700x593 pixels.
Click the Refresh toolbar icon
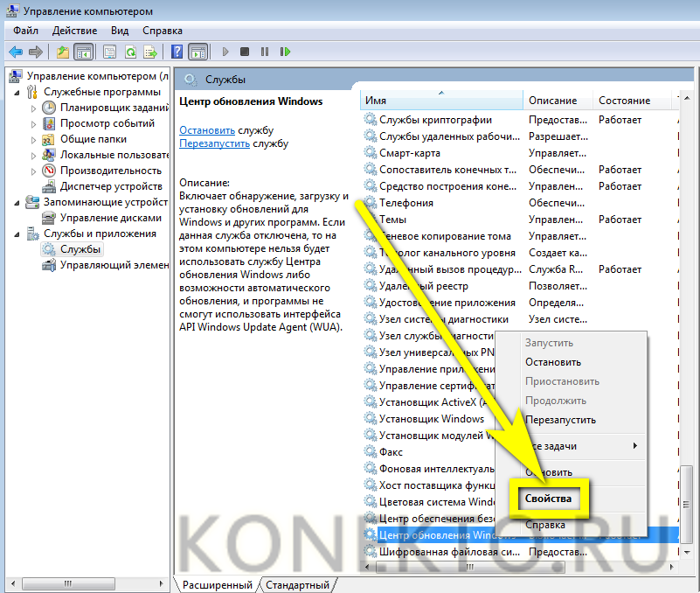tap(130, 52)
